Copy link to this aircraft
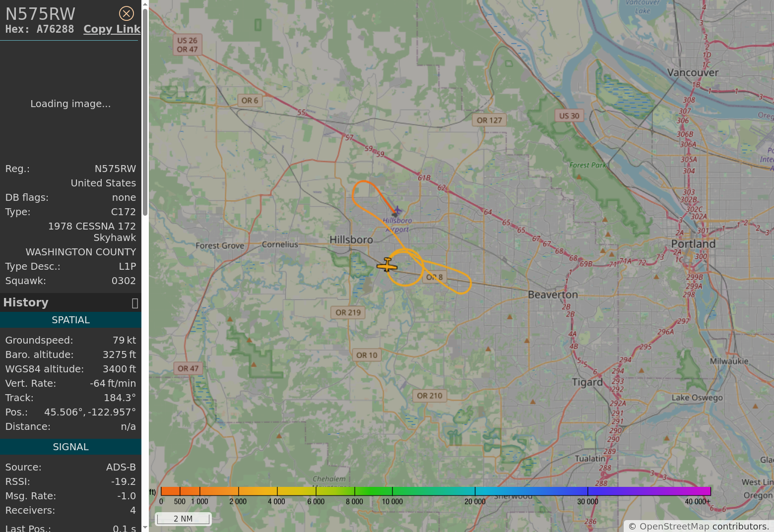The height and width of the screenshot is (532, 774). (x=112, y=29)
